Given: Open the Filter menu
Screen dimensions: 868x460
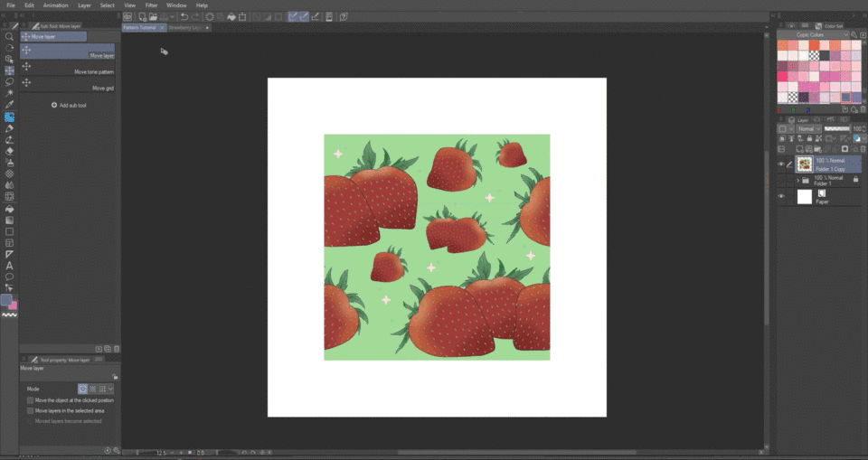Looking at the screenshot, I should (151, 5).
